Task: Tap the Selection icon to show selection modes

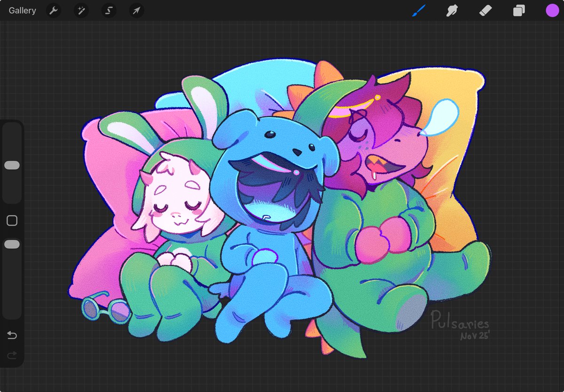Action: 109,10
